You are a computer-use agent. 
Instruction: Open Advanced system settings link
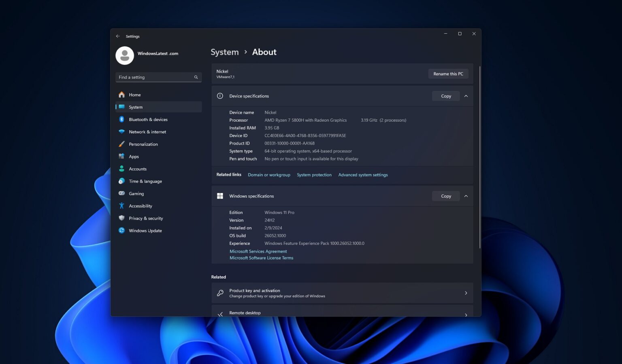coord(363,175)
